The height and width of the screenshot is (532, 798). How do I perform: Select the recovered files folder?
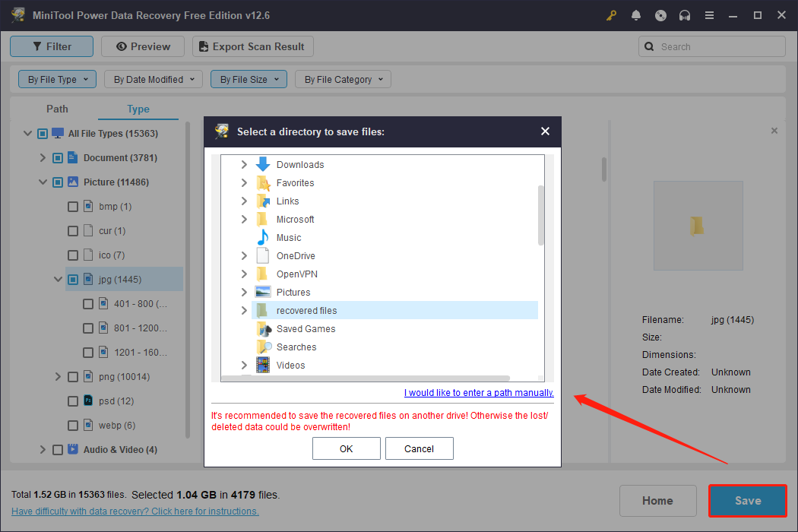pos(306,310)
